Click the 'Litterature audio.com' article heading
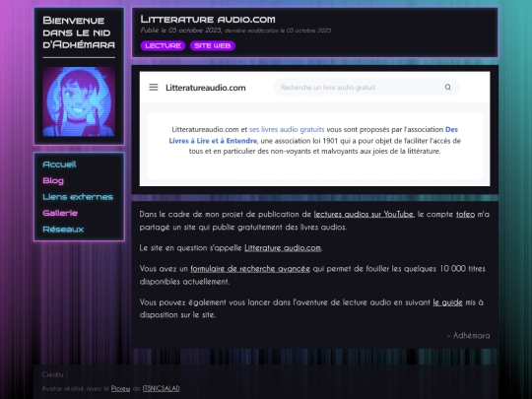The image size is (532, 399). click(x=208, y=20)
